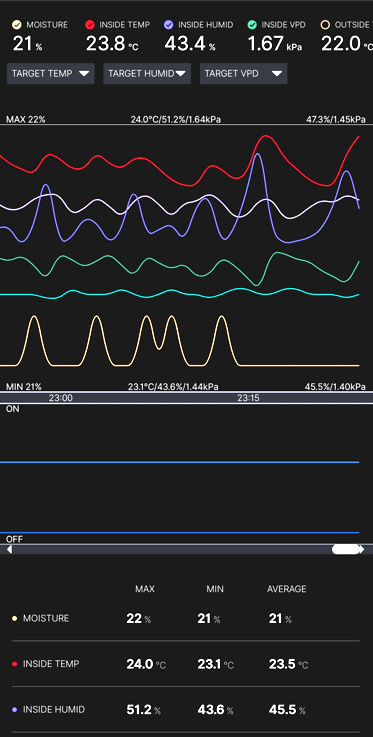This screenshot has width=373, height=737.
Task: Click the MAX 22% chart label
Action: coord(25,119)
